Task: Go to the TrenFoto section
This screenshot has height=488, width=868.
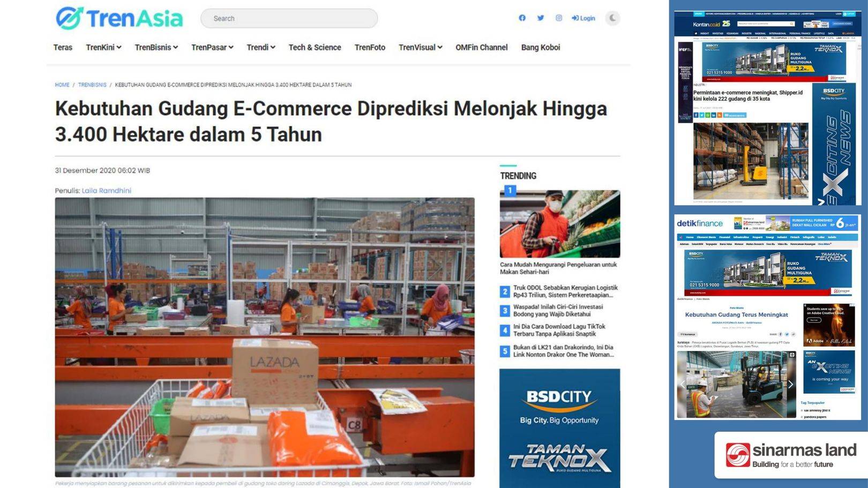Action: [370, 47]
